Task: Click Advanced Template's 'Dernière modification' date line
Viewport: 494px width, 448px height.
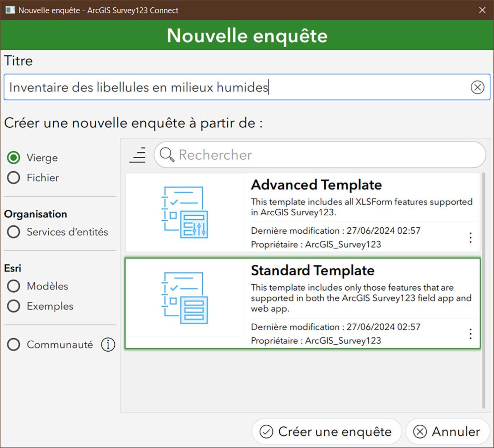Action: (336, 231)
